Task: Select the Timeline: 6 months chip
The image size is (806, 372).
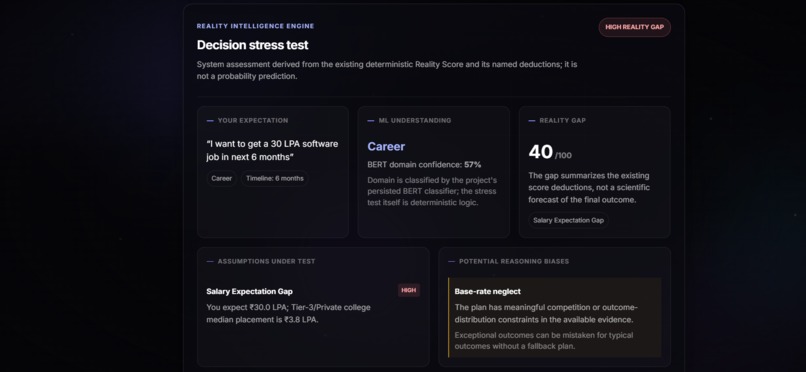Action: coord(274,179)
